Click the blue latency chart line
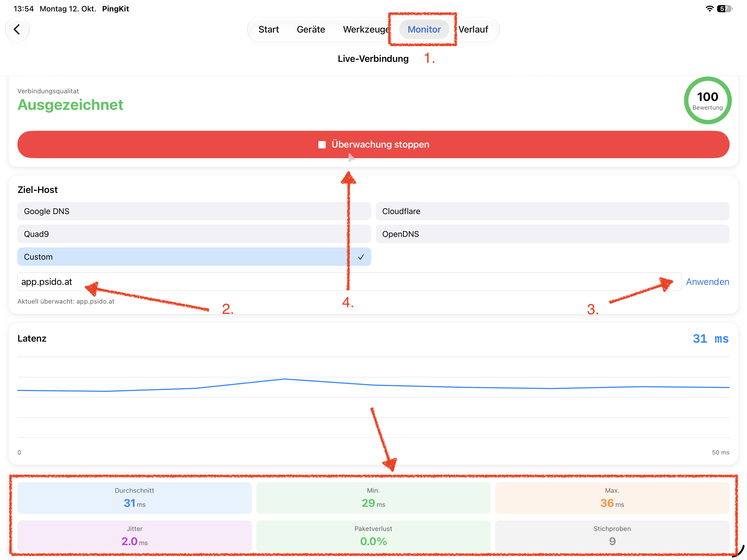This screenshot has width=747, height=560. click(373, 385)
